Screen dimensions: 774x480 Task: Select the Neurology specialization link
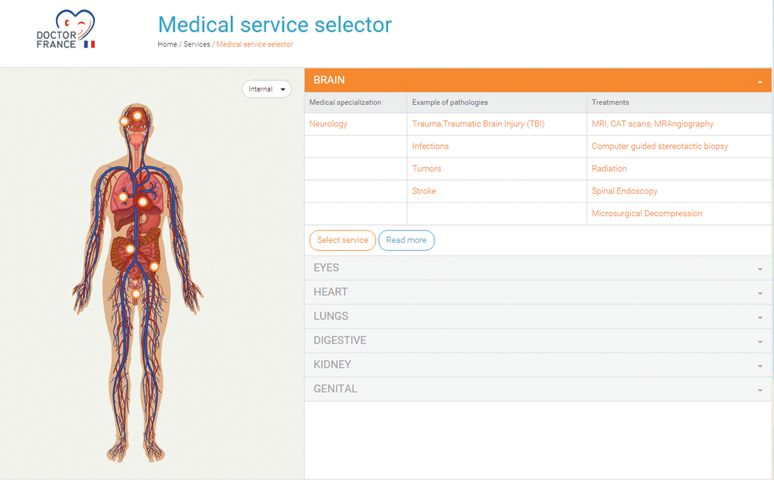(329, 124)
